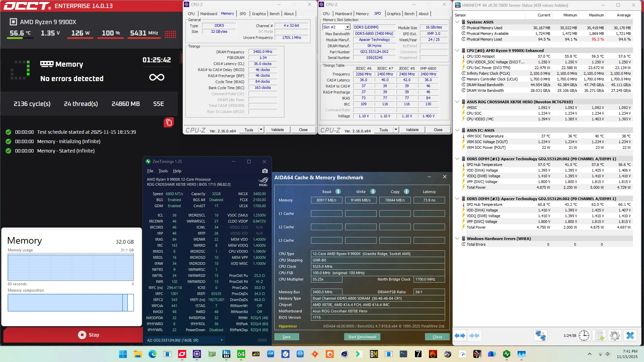Reset the HWiNFO clock timer icon

(x=584, y=335)
